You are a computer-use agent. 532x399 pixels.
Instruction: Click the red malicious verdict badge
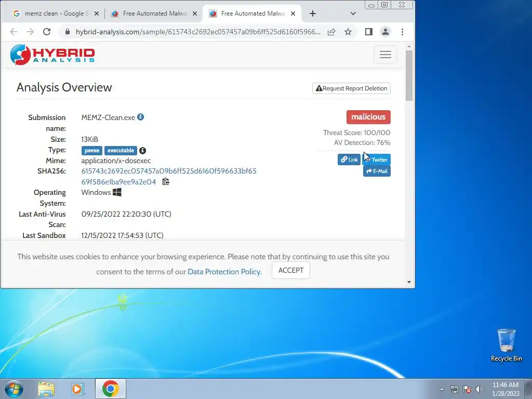(x=368, y=117)
